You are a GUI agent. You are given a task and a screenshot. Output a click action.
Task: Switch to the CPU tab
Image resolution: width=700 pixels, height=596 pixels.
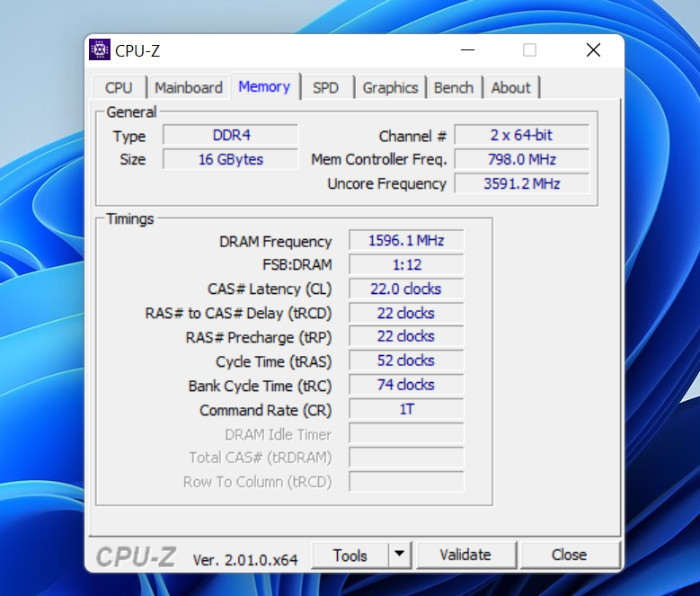tap(119, 87)
